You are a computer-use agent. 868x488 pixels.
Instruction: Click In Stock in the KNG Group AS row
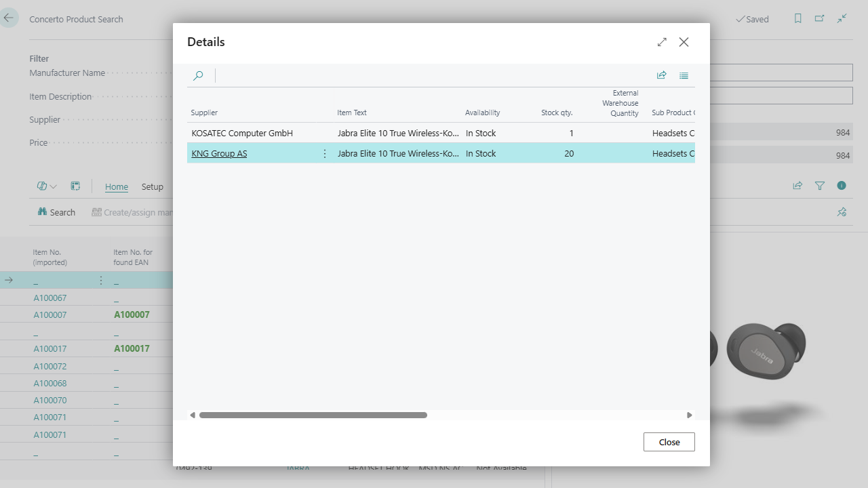click(481, 154)
